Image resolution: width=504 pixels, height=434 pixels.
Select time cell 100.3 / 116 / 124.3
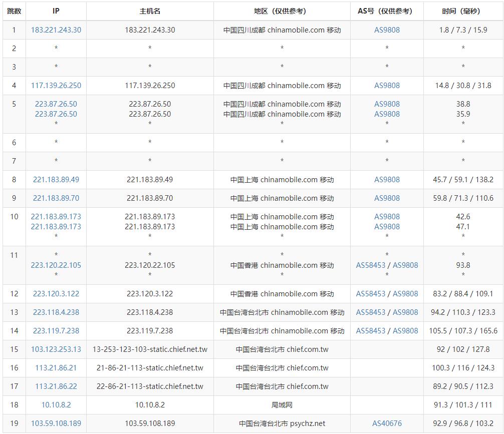(x=463, y=368)
